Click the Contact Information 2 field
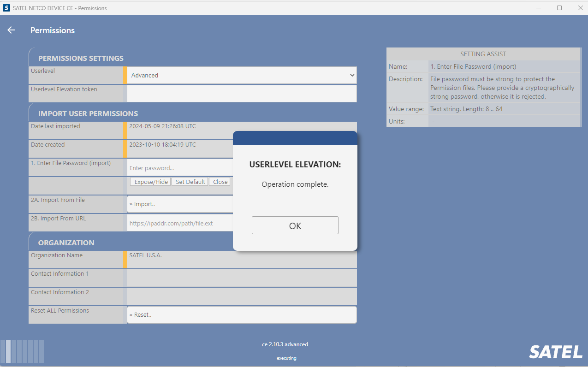The width and height of the screenshot is (588, 367). click(x=242, y=296)
